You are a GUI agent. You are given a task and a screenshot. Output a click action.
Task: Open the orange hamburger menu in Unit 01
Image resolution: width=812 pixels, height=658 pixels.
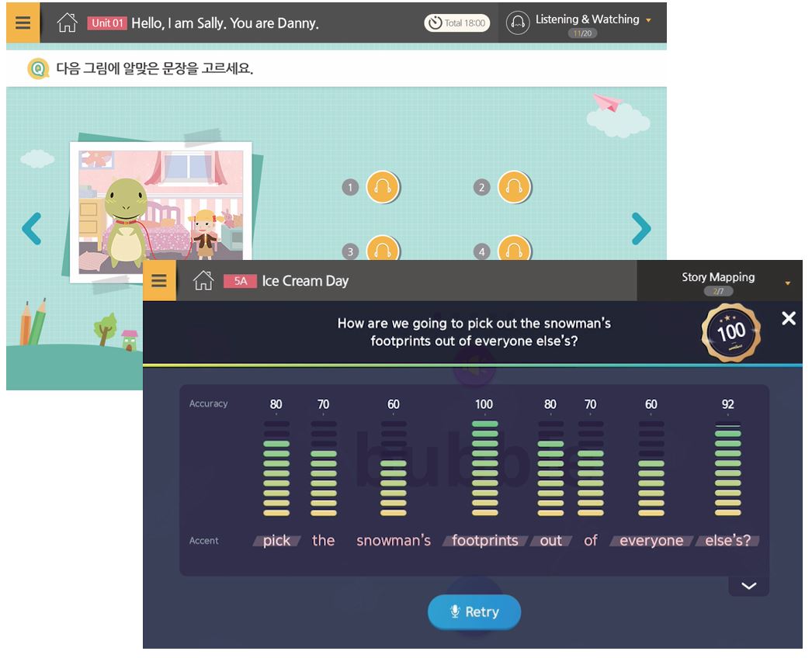coord(23,23)
